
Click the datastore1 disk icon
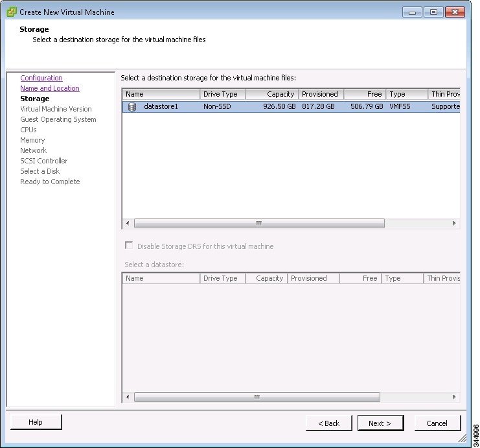(132, 106)
